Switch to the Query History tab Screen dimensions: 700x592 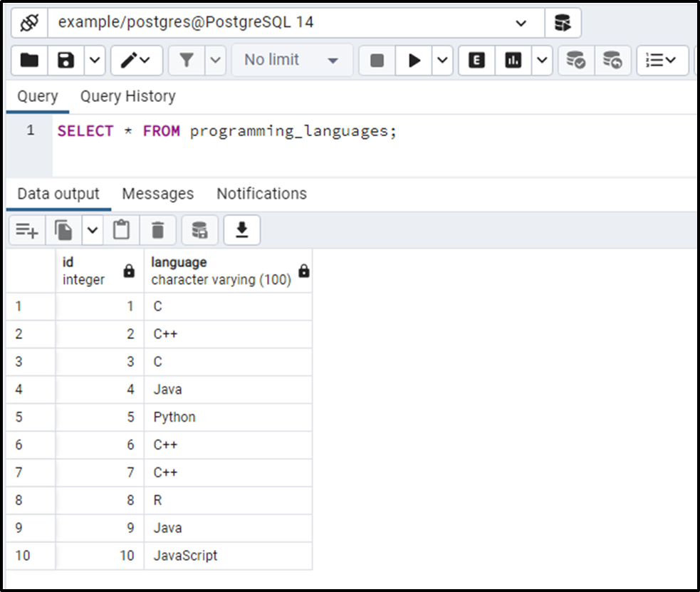(127, 96)
